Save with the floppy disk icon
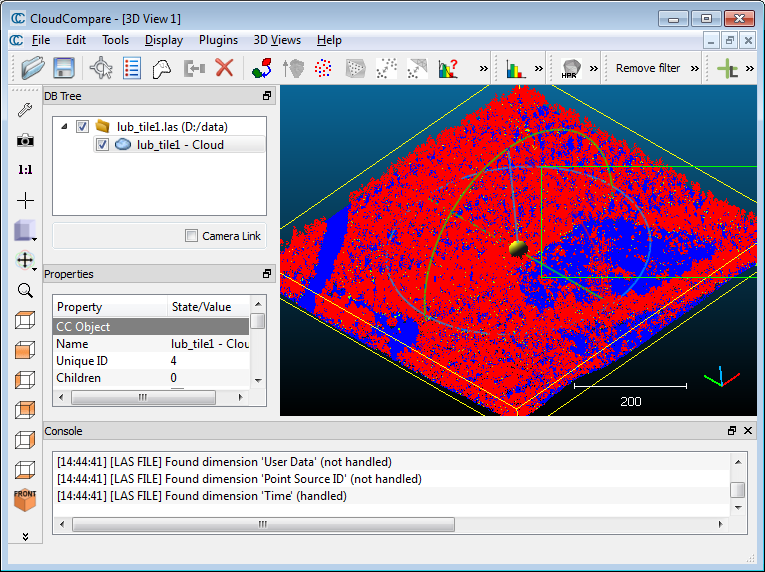The width and height of the screenshot is (765, 572). (x=63, y=68)
